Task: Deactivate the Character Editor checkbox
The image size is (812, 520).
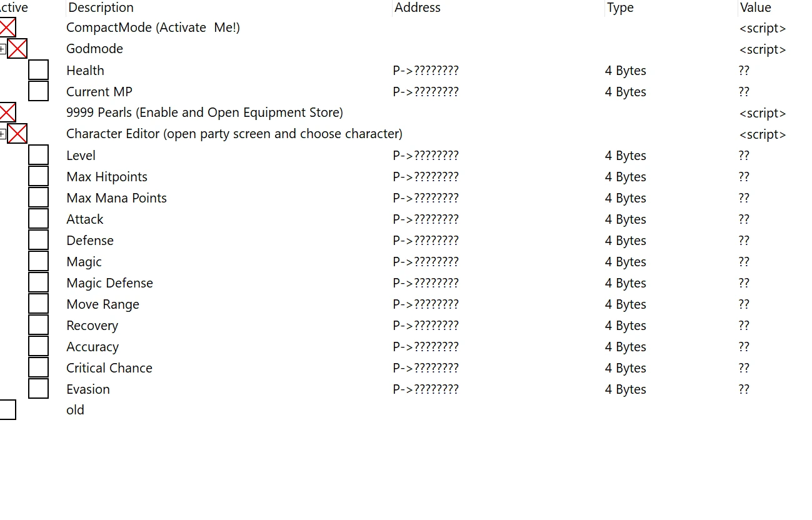Action: pos(17,134)
